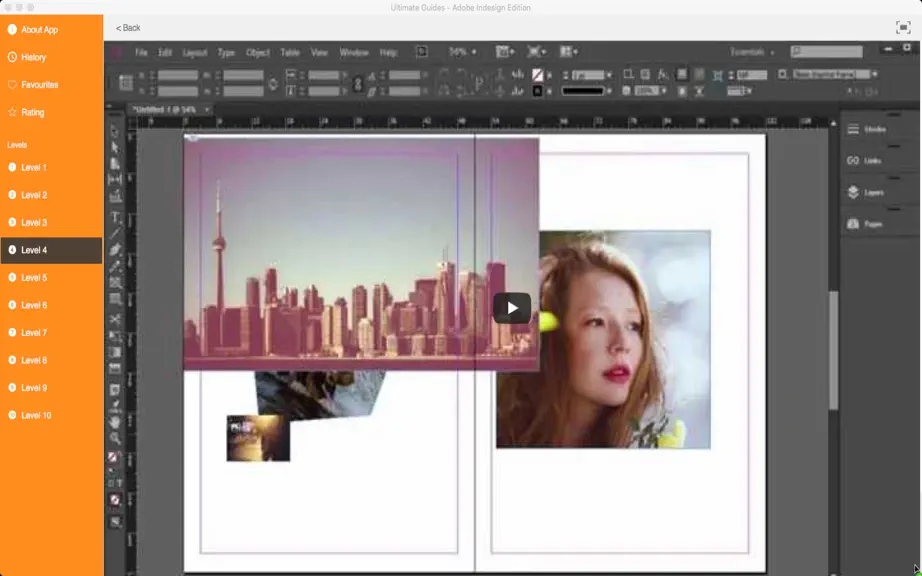Play the tutorial video

(x=512, y=308)
